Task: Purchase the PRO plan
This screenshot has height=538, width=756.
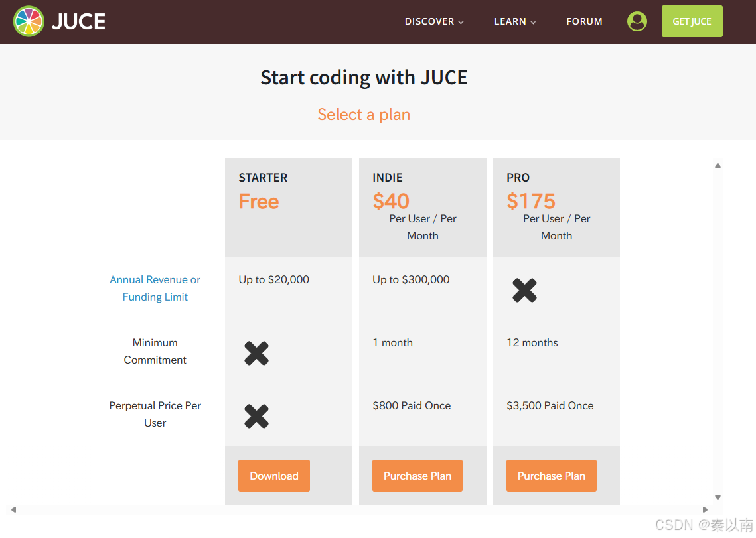Action: coord(552,476)
